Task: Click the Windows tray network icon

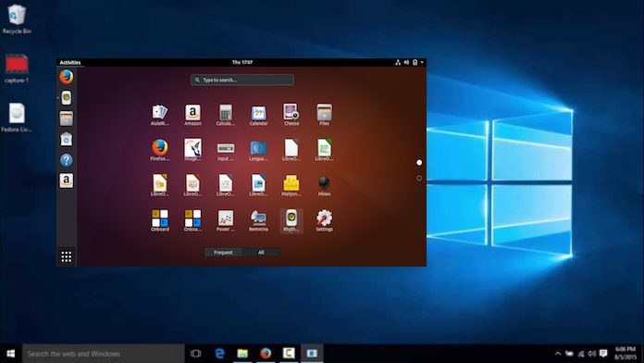Action: click(x=581, y=354)
